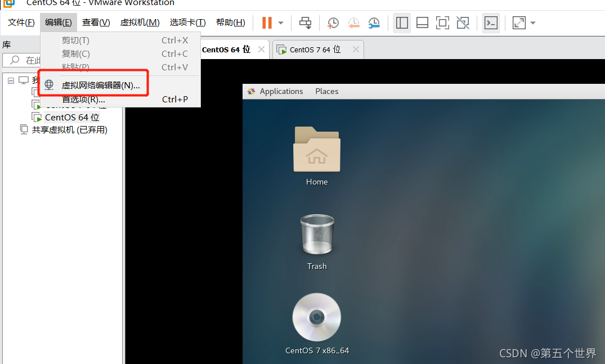Select 共享虚拟机 (已弃用) in the library
The image size is (605, 364).
(x=69, y=130)
